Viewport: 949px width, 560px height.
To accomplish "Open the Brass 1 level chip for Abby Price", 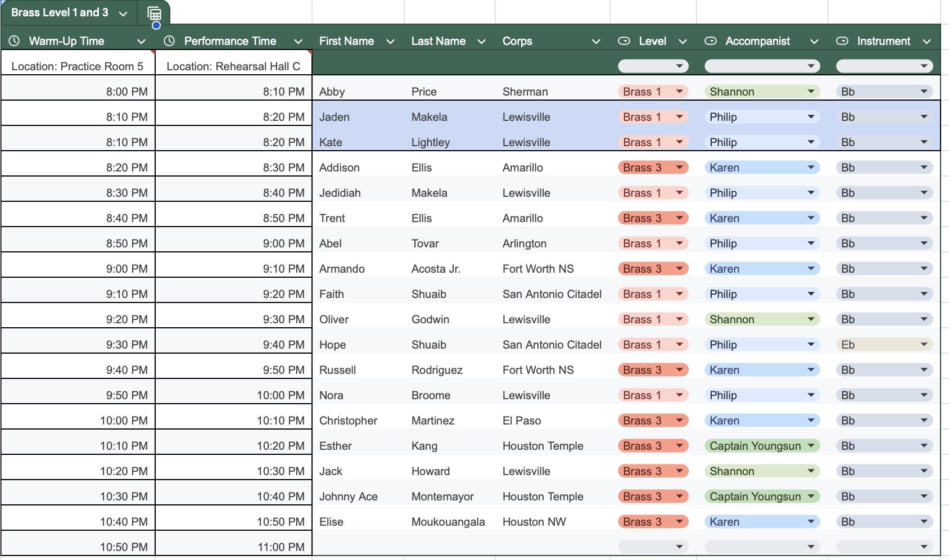I will tap(653, 92).
